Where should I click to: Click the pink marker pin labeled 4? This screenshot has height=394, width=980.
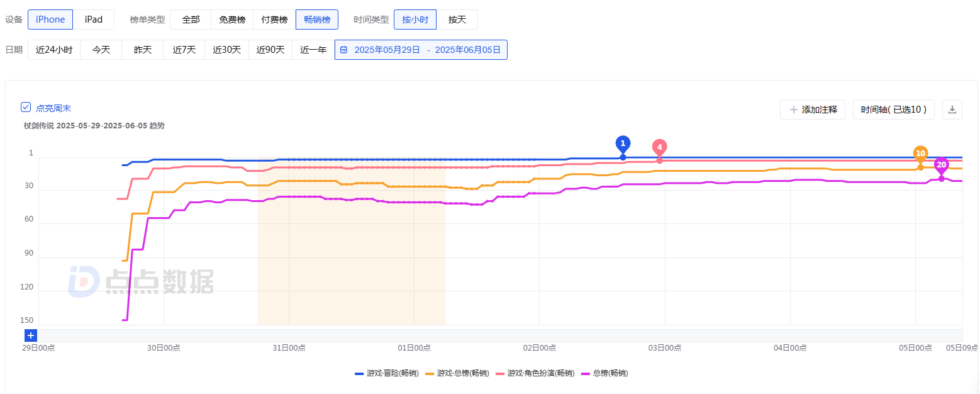point(659,148)
